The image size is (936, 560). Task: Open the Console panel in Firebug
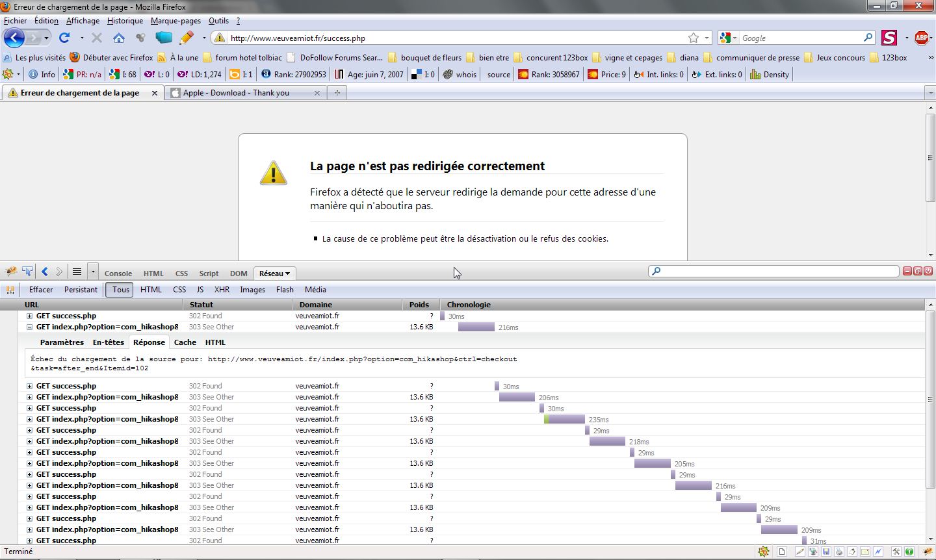[x=118, y=274]
